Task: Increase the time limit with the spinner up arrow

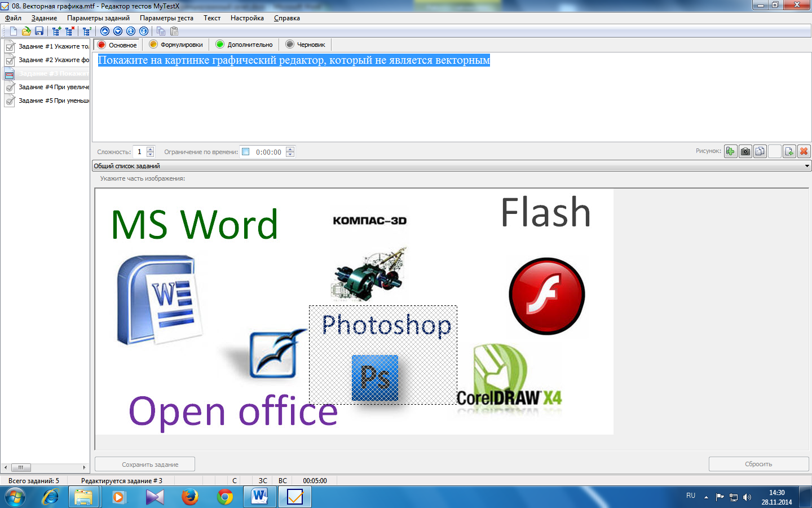Action: 290,149
